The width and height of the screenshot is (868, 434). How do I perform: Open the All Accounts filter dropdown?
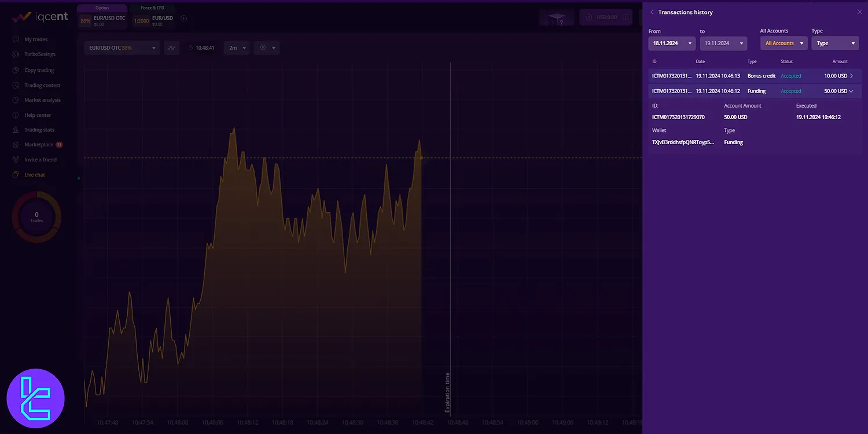click(x=784, y=43)
